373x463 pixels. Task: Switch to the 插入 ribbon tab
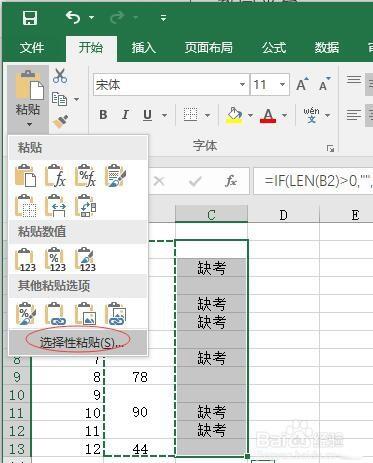click(x=143, y=48)
